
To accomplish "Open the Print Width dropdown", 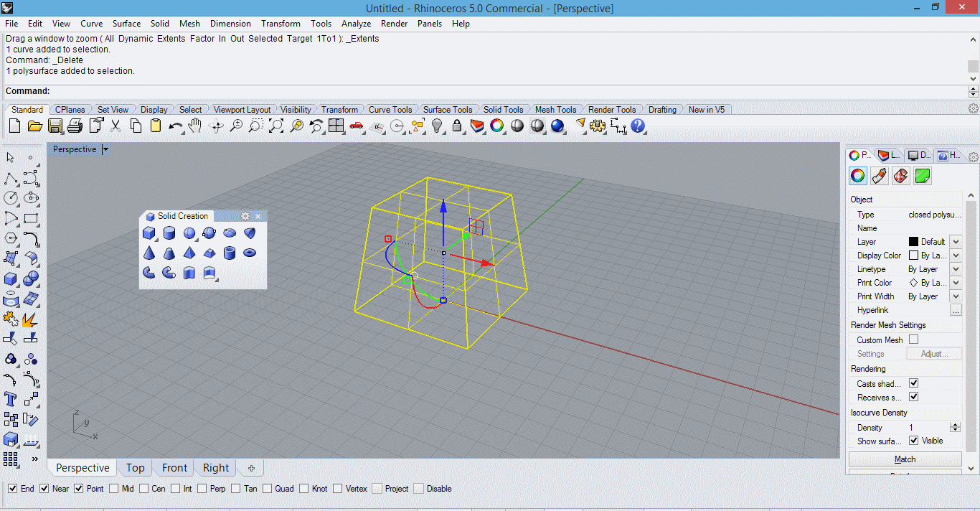I will pyautogui.click(x=956, y=296).
